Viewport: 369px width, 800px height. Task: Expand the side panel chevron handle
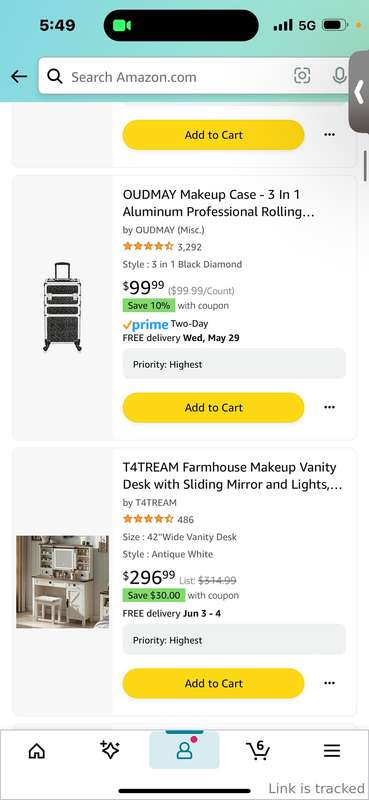point(359,92)
